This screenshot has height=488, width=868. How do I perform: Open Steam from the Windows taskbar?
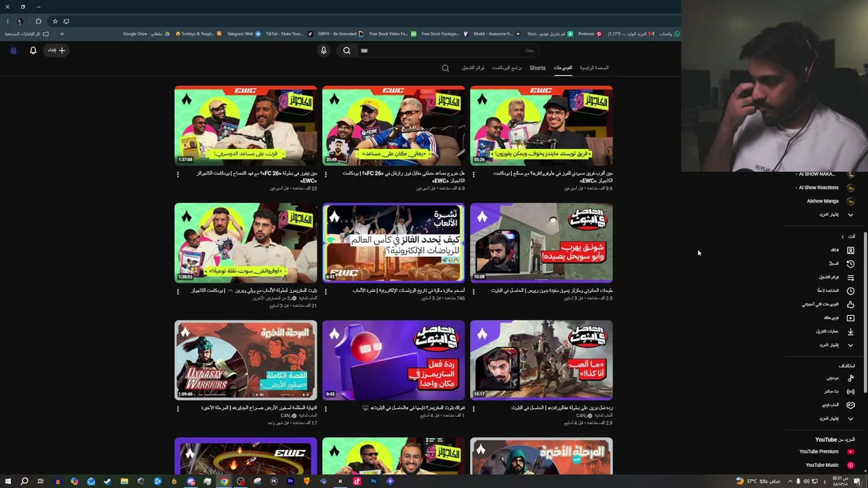tap(107, 481)
